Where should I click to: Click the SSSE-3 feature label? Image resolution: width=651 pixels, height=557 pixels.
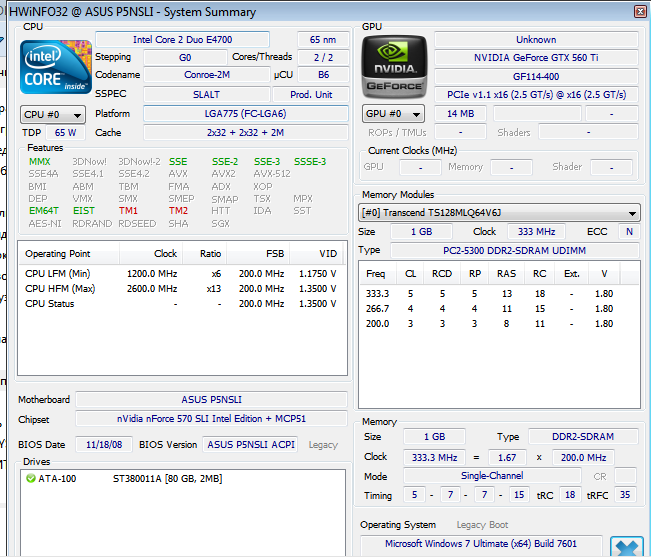[310, 161]
